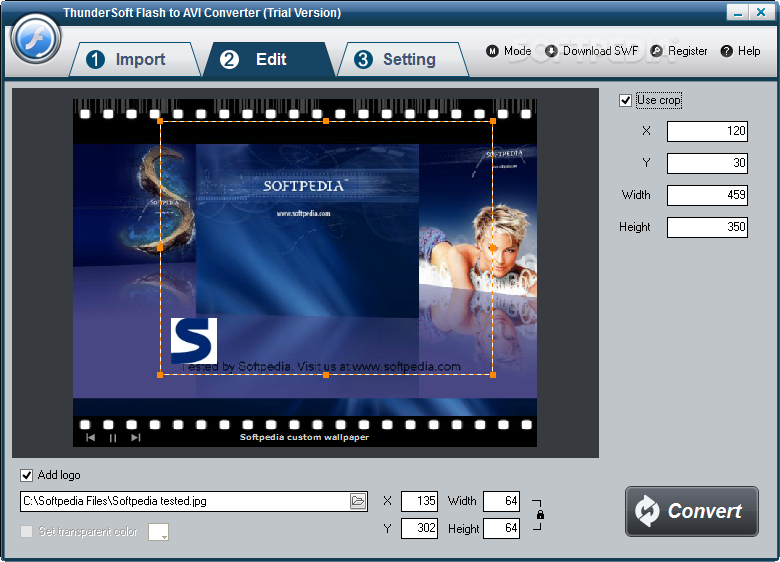780x562 pixels.
Task: Toggle the logo aspect ratio lock icon
Action: (x=540, y=515)
